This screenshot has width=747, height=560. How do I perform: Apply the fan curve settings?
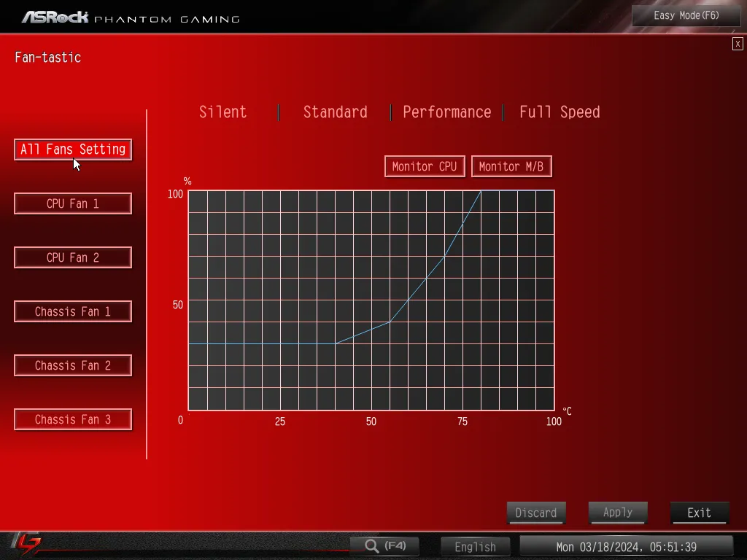tap(618, 513)
